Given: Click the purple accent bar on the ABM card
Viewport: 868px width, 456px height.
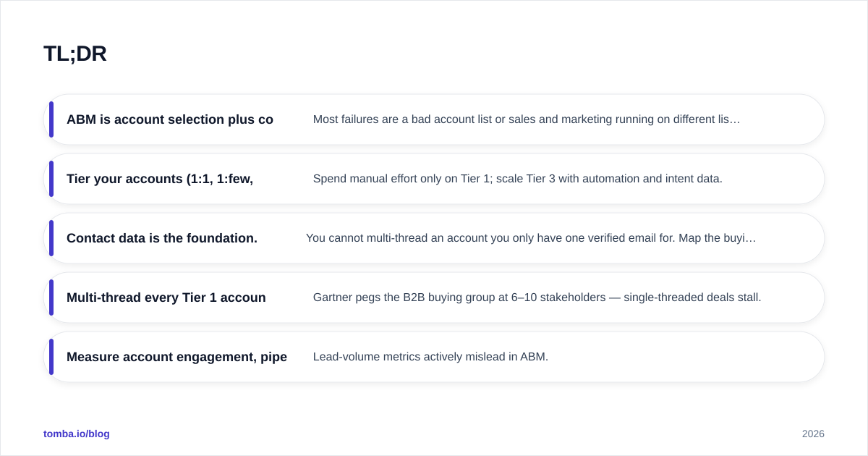Looking at the screenshot, I should (51, 119).
